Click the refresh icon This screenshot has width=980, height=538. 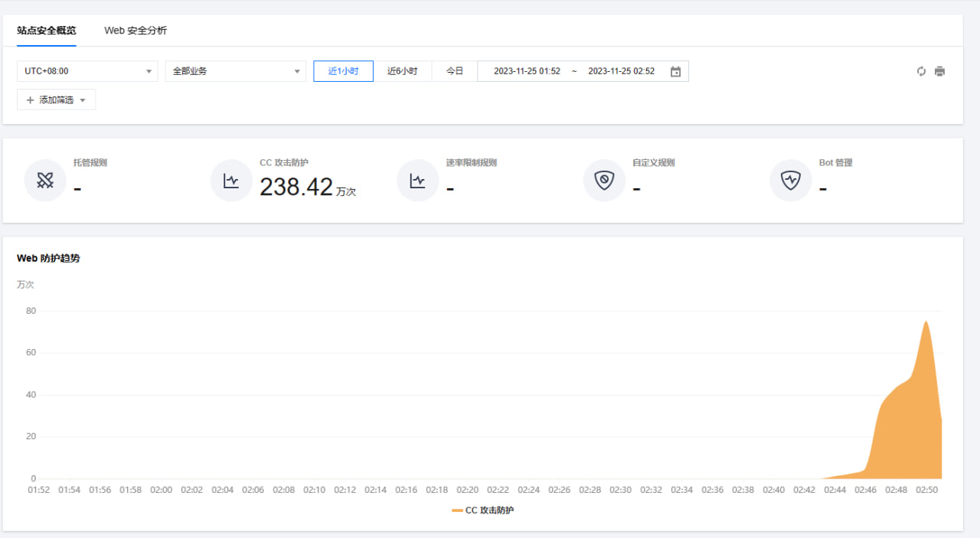pos(921,71)
